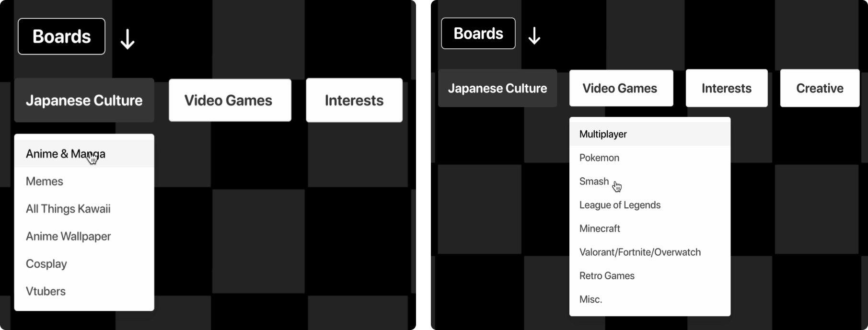Open the Minecraft board

click(x=600, y=228)
